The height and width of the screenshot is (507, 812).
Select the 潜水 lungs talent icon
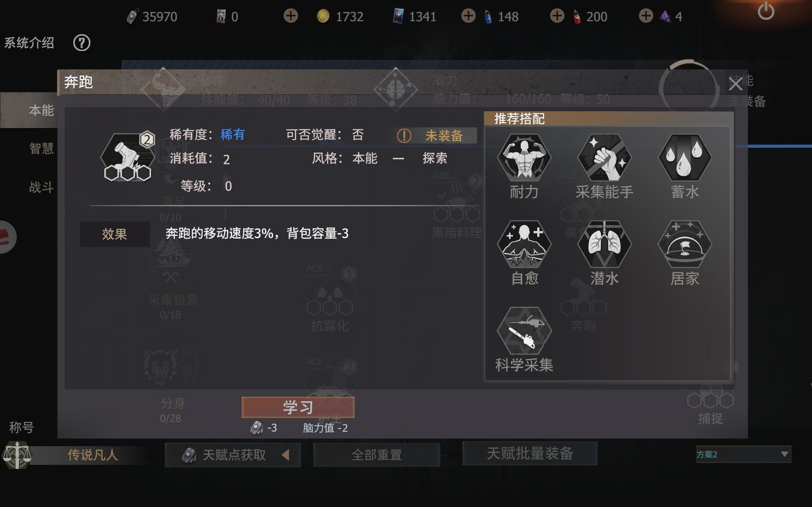pos(604,244)
